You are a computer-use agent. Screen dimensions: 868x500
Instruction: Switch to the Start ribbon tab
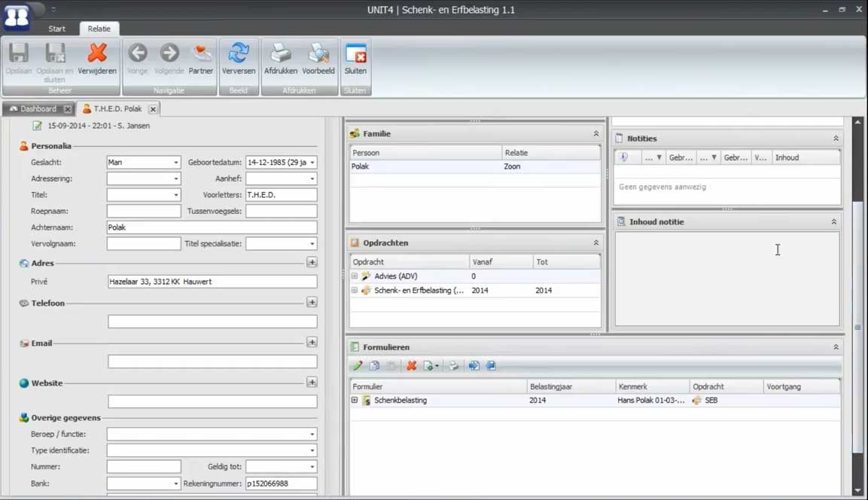(x=56, y=29)
